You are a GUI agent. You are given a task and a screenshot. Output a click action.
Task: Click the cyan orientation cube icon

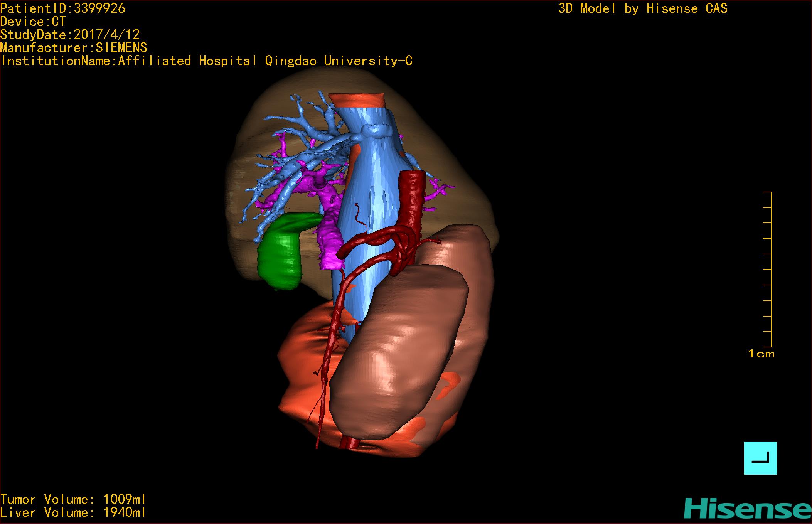point(760,458)
